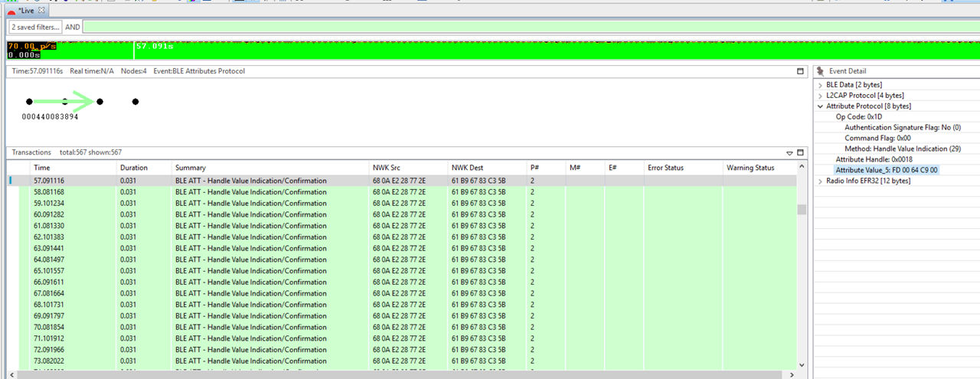Select transaction row at time 58.081168
980x379 pixels.
click(x=402, y=192)
